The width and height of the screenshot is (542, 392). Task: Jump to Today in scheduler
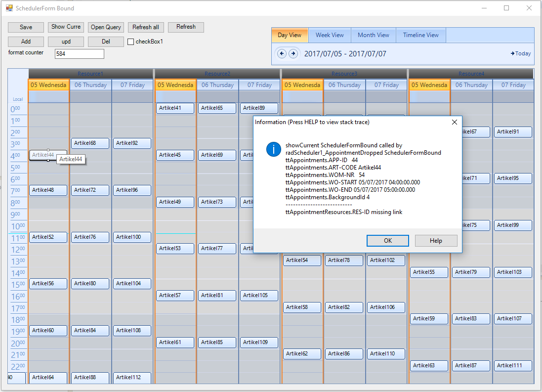pos(521,53)
